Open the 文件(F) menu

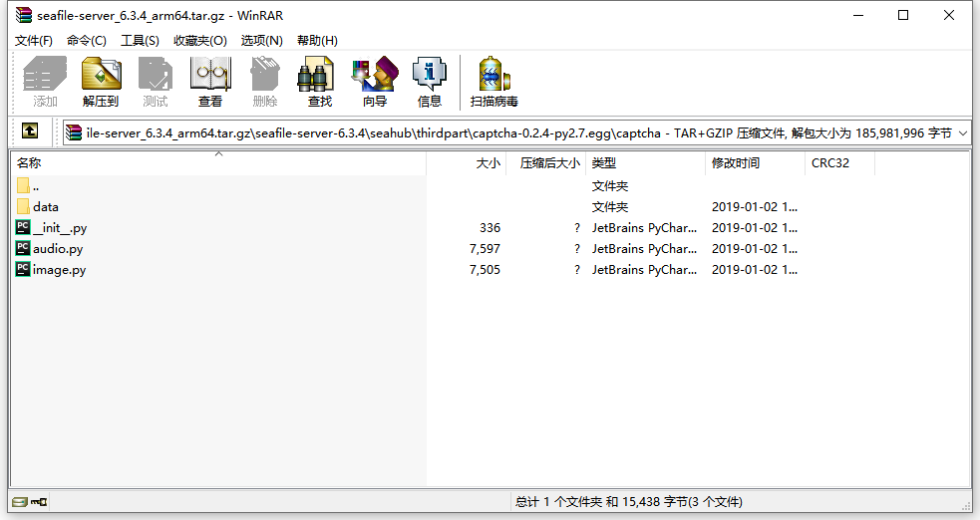click(34, 41)
